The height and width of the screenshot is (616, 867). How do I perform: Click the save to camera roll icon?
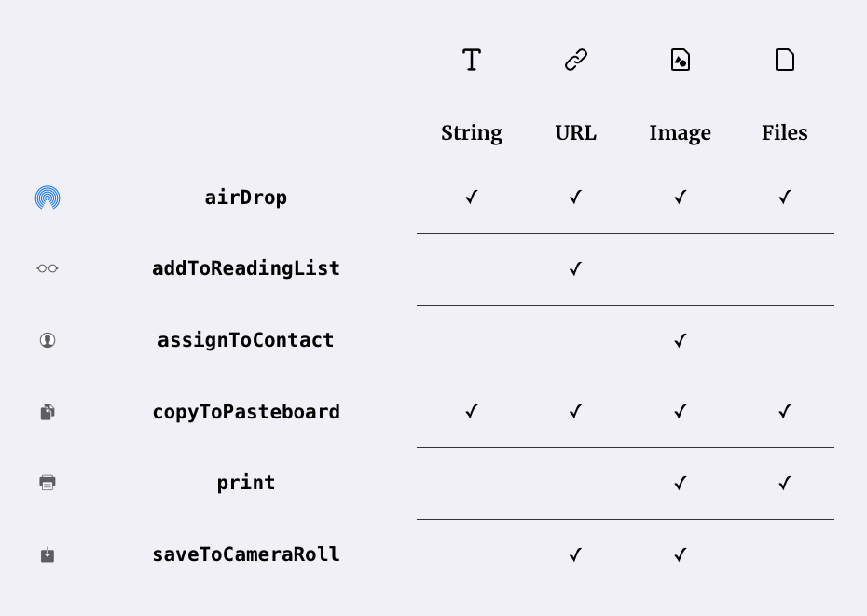tap(48, 554)
